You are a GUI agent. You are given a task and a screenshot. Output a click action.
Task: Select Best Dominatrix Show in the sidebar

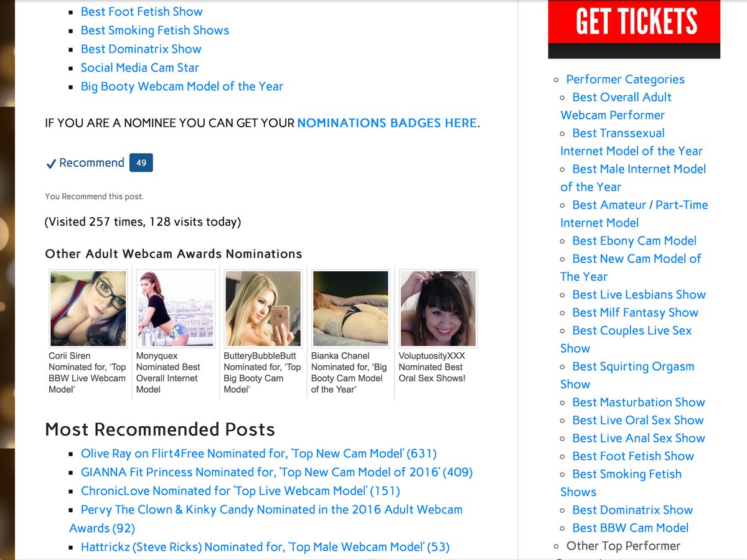(x=632, y=510)
